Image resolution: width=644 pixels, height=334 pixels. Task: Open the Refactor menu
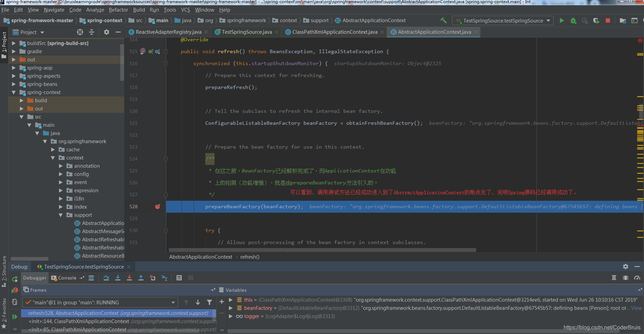pos(118,10)
